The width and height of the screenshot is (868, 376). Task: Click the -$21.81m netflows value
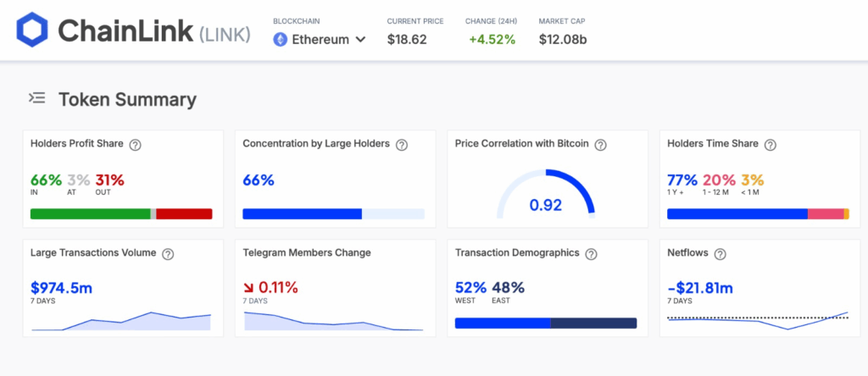point(700,288)
